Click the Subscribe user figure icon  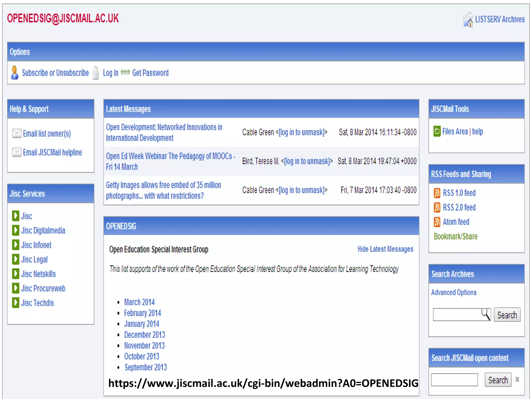point(15,73)
